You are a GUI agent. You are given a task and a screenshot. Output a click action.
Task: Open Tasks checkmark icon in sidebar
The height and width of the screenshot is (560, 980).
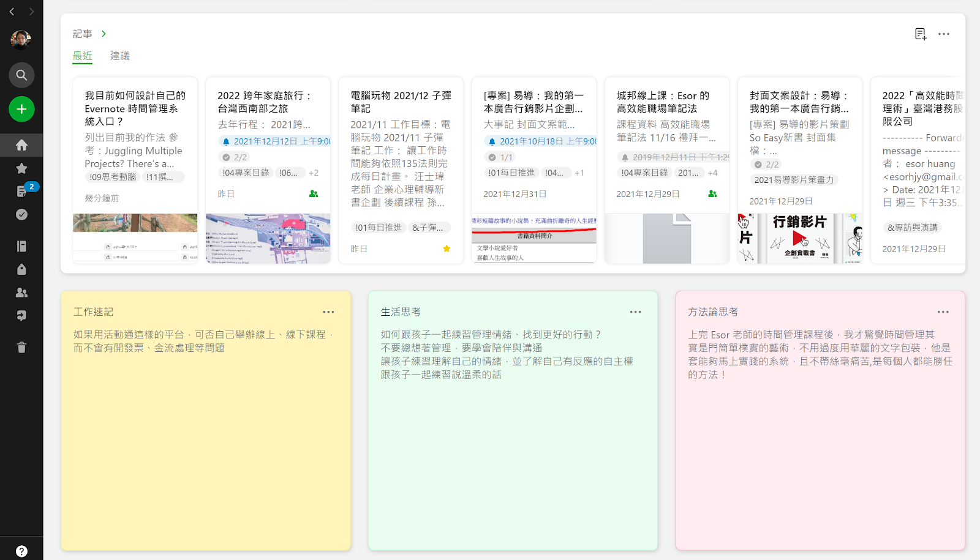pyautogui.click(x=21, y=215)
